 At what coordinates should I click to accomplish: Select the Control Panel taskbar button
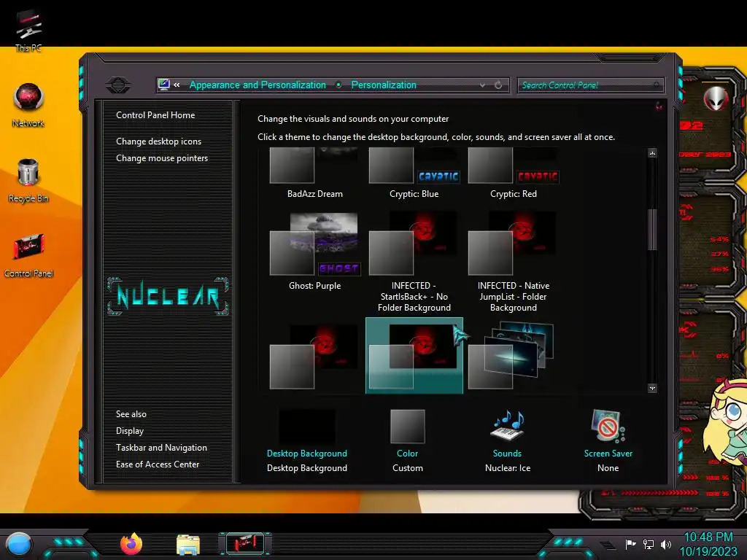point(245,543)
